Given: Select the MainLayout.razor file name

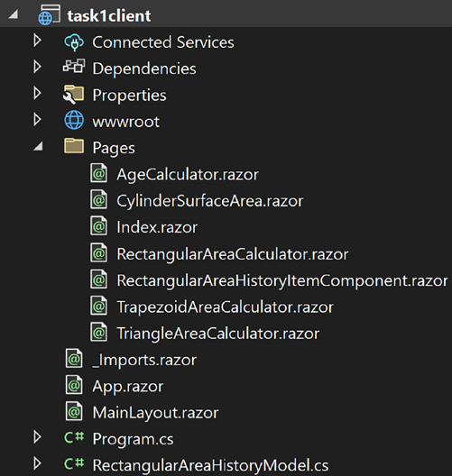Looking at the screenshot, I should [155, 413].
